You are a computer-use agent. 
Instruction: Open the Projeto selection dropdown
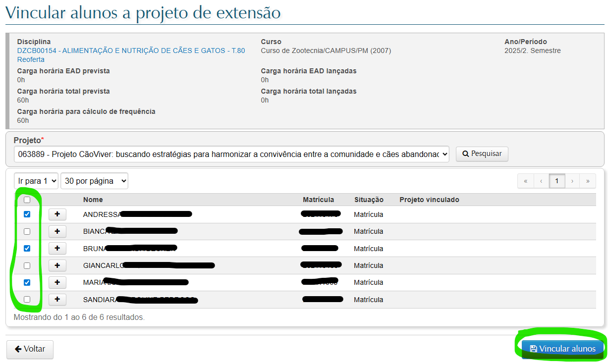pos(231,154)
